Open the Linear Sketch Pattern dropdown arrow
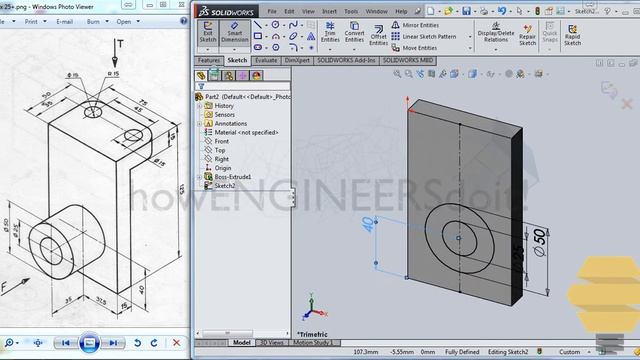Screen dimensions: 640x360 tap(470, 37)
